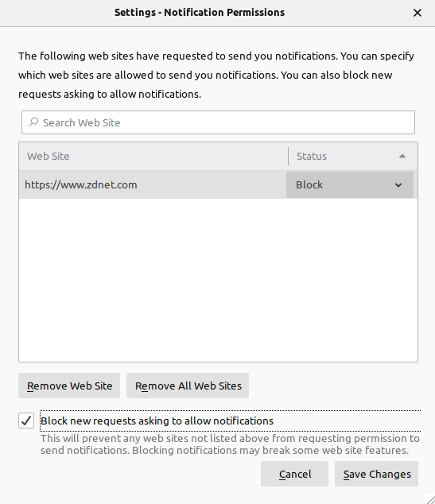
Task: Click the chevron beside Block
Action: click(398, 185)
